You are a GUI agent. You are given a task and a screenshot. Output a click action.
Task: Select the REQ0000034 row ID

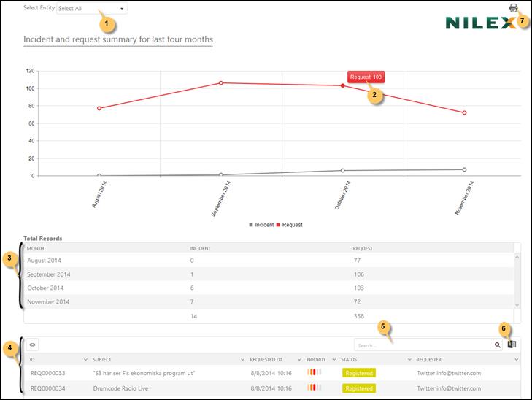click(47, 386)
